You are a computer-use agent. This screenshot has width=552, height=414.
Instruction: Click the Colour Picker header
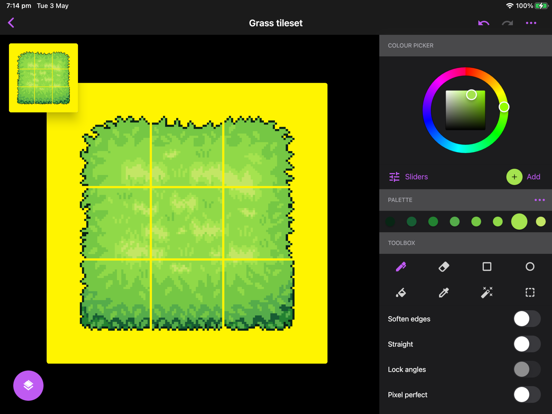[465, 45]
